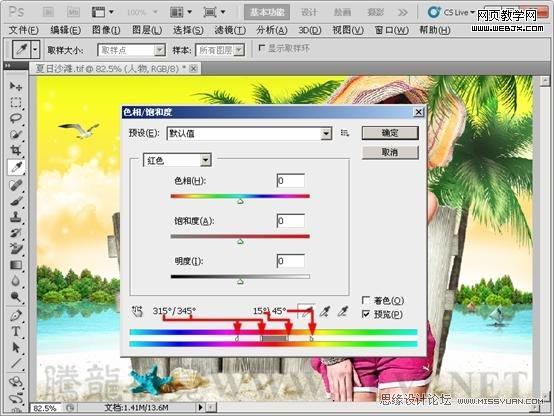Click the 饱和度 saturation slider handle
This screenshot has height=416, width=554.
click(240, 242)
